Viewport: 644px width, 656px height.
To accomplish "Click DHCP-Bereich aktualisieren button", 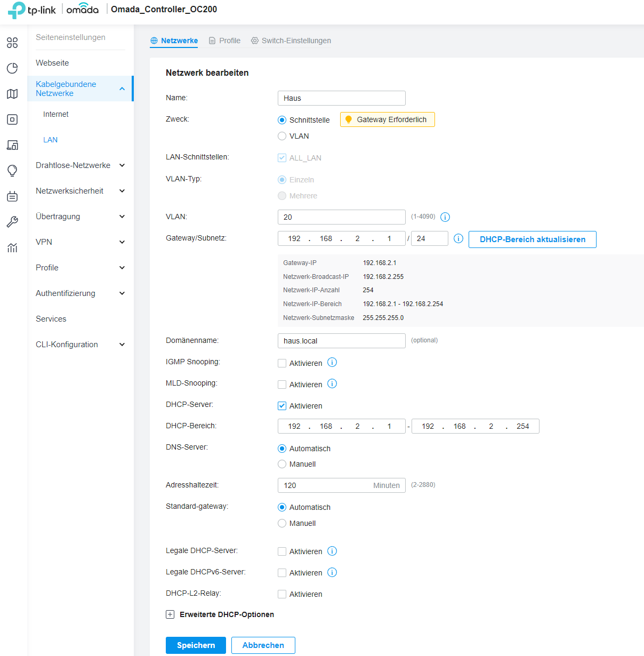I will pyautogui.click(x=533, y=239).
